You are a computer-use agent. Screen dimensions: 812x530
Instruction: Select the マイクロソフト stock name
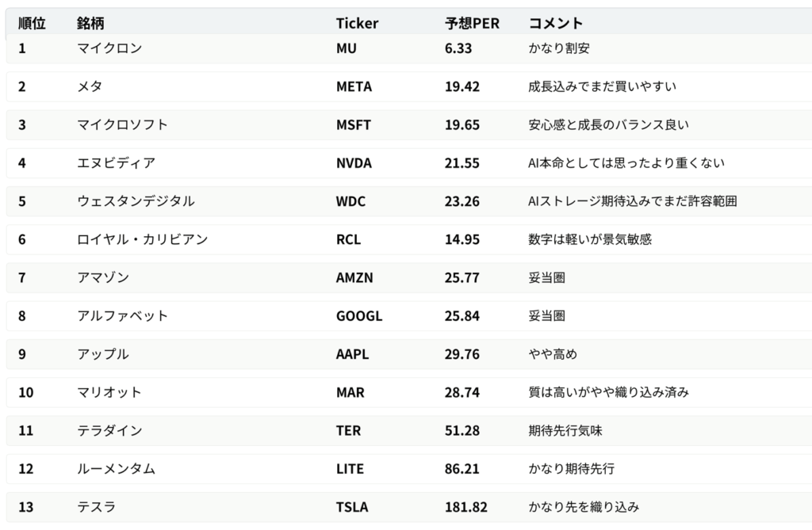coord(122,124)
